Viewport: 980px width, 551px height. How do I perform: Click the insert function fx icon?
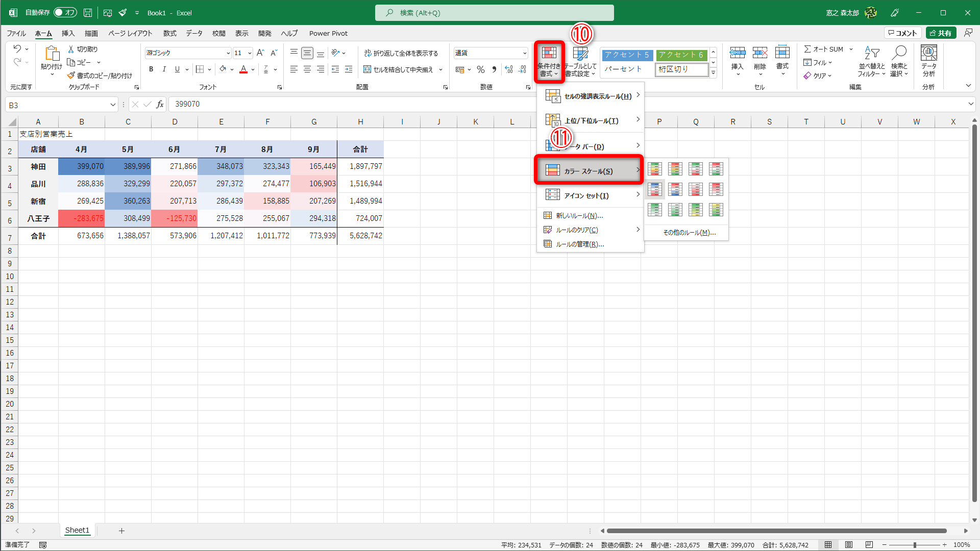[160, 105]
